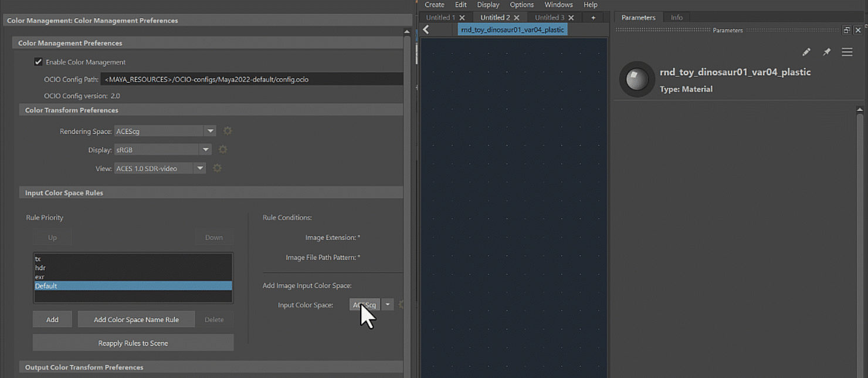Pin the Parameters pane with the pushpin icon
This screenshot has height=378, width=868.
coord(827,52)
